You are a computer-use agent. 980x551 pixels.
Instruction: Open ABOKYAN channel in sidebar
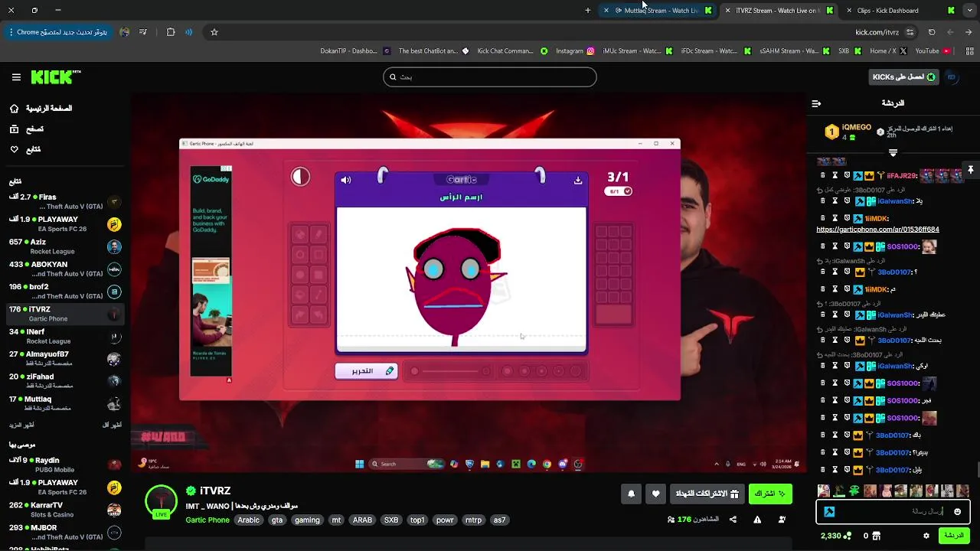[65, 269]
